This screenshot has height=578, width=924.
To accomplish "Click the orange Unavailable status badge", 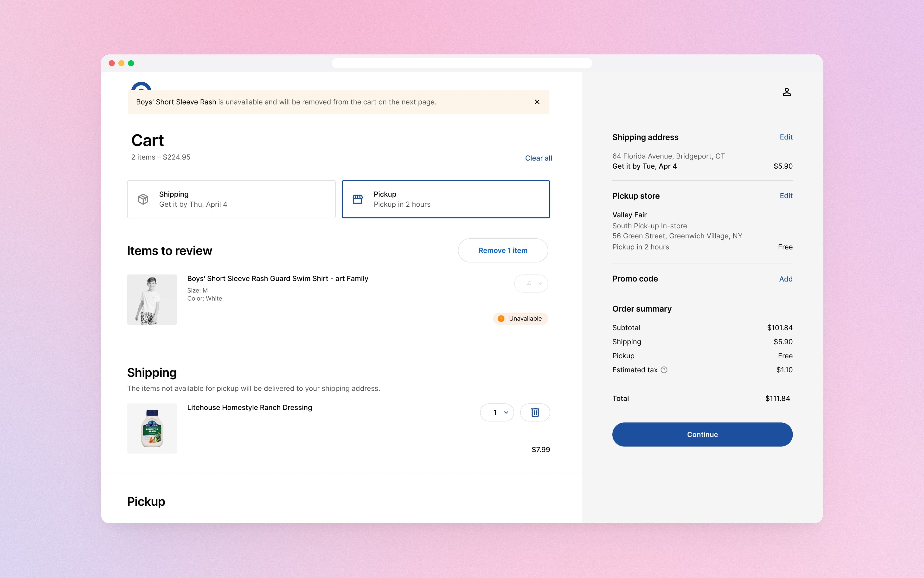I will point(520,318).
